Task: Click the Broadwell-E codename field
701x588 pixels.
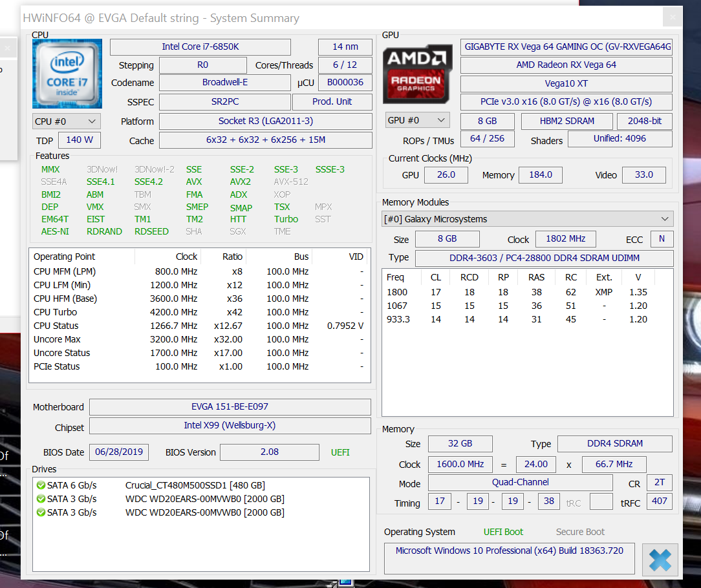Action: (225, 83)
